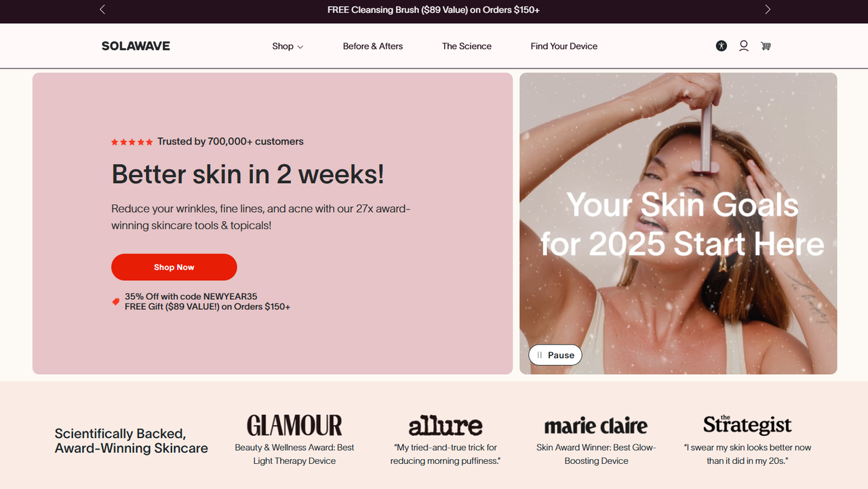Viewport: 868px width, 489px height.
Task: Click the SOLAWAVE logo
Action: (136, 46)
